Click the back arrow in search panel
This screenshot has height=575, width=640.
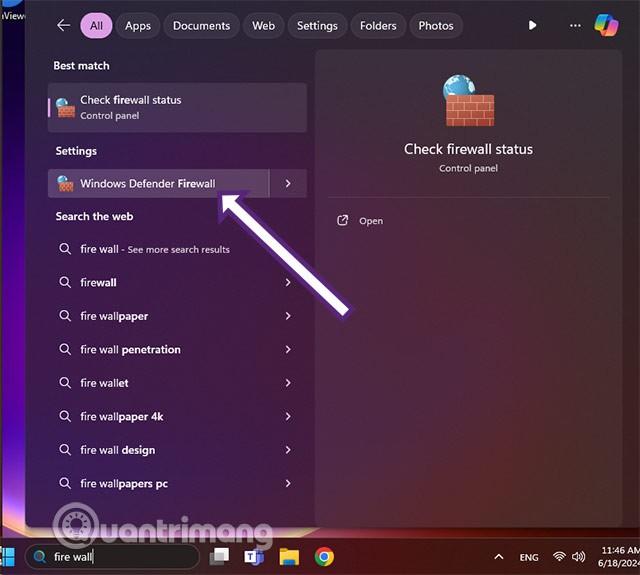pos(64,25)
